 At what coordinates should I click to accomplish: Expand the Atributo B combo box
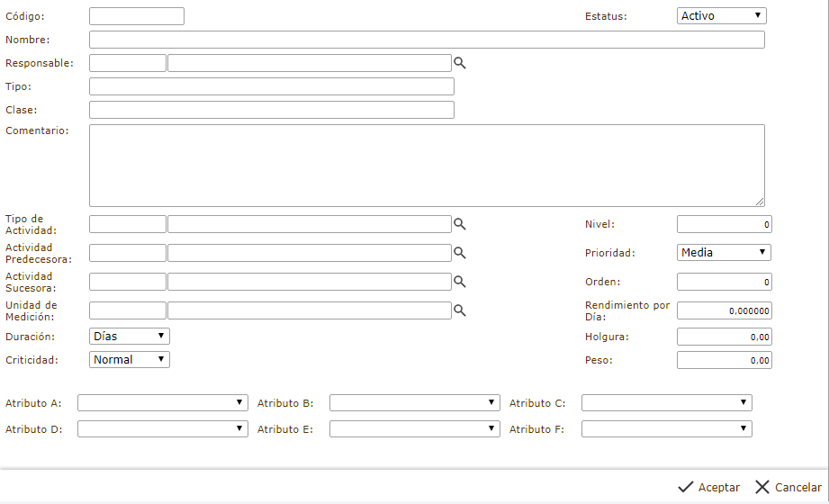pos(414,402)
